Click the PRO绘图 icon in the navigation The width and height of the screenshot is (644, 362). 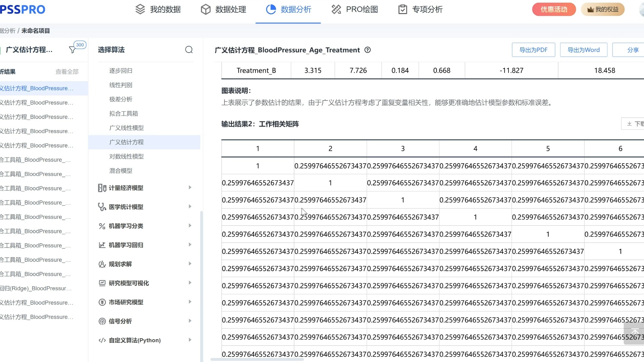click(x=336, y=9)
